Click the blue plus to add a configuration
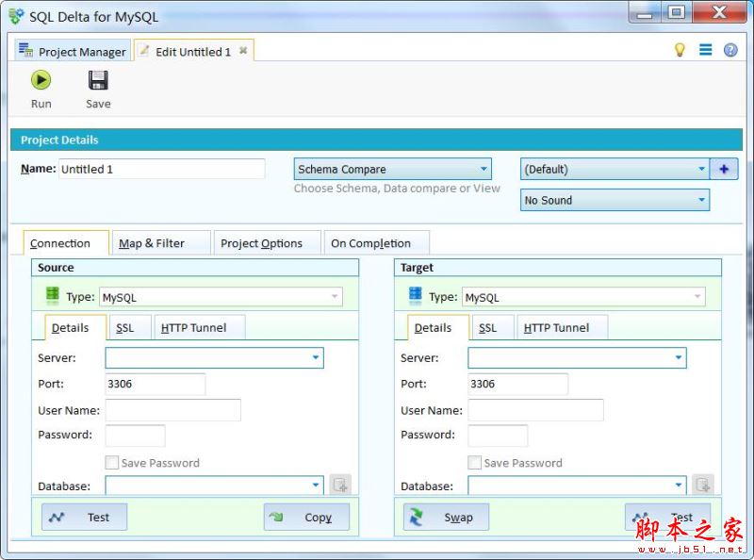This screenshot has width=754, height=560. (x=724, y=169)
